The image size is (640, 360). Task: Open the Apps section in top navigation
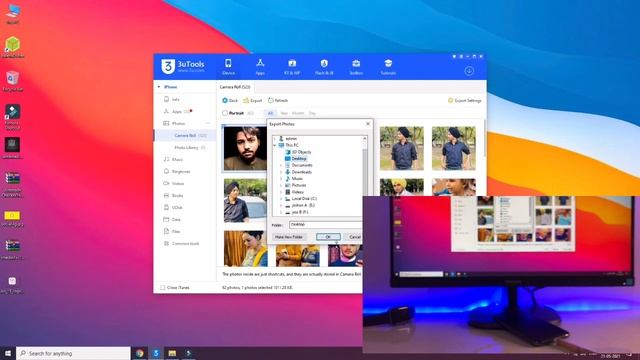pyautogui.click(x=260, y=67)
